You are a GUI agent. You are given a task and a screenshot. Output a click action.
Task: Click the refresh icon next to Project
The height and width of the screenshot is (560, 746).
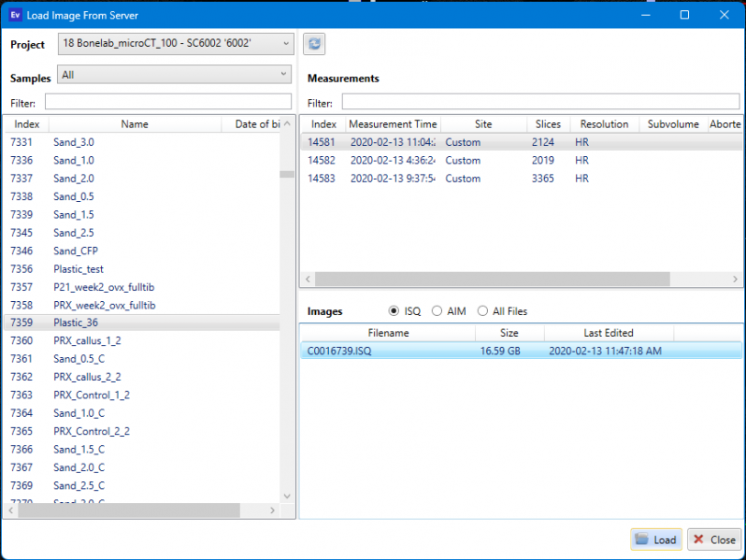pos(314,44)
